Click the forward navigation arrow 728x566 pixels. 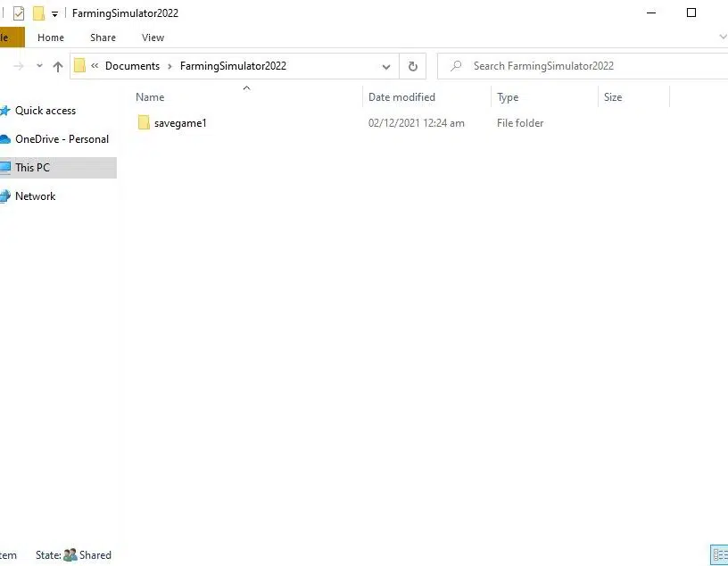(19, 66)
